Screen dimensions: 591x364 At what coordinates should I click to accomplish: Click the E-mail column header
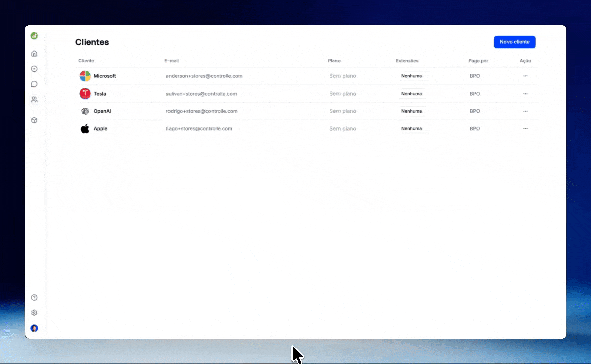[x=172, y=61]
